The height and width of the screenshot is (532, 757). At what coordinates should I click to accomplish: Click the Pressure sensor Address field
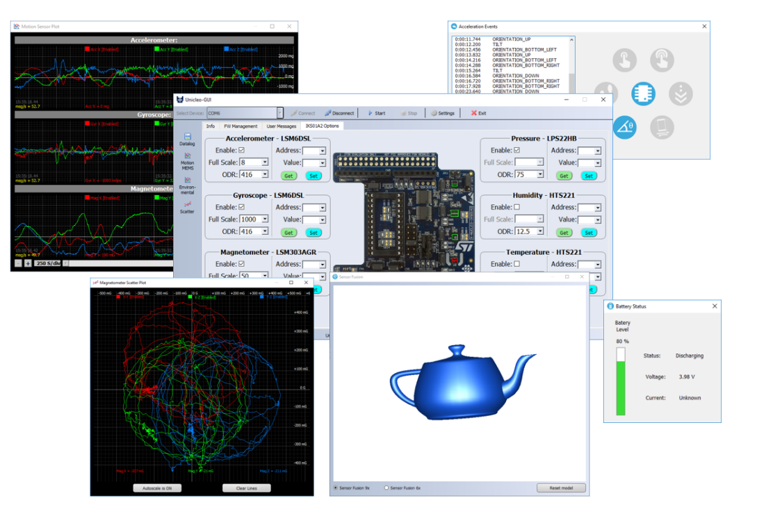coord(590,151)
